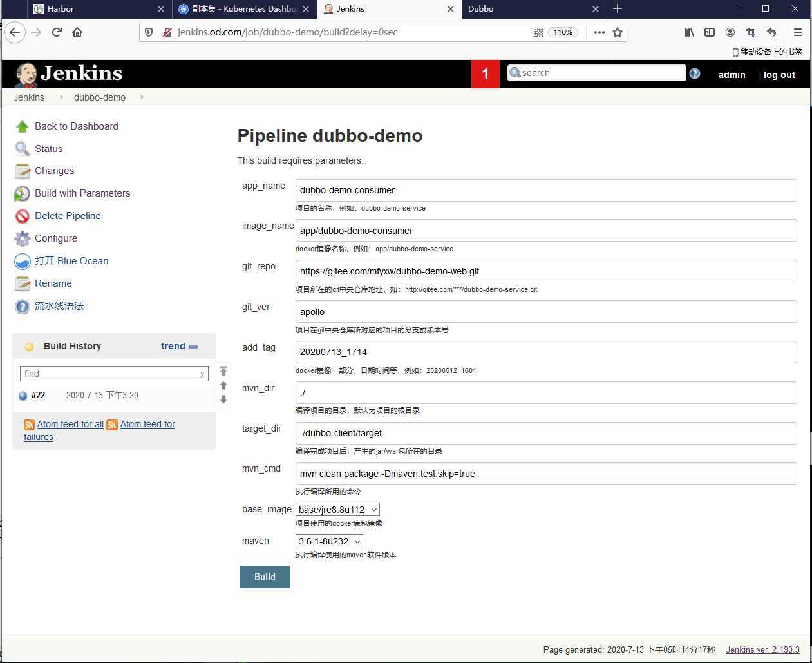The image size is (812, 663).
Task: Open the QR code icon in address bar
Action: click(x=538, y=32)
